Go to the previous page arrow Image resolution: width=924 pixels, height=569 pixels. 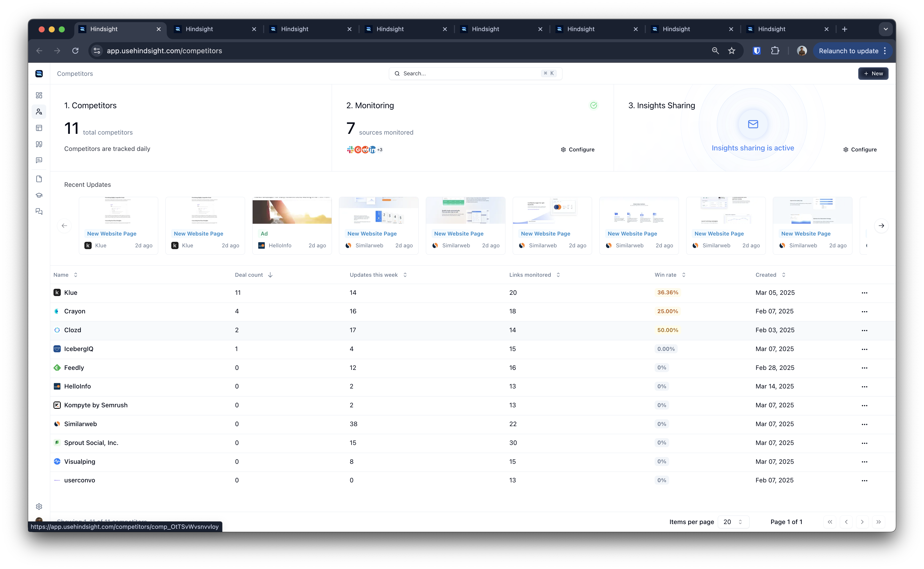point(846,522)
